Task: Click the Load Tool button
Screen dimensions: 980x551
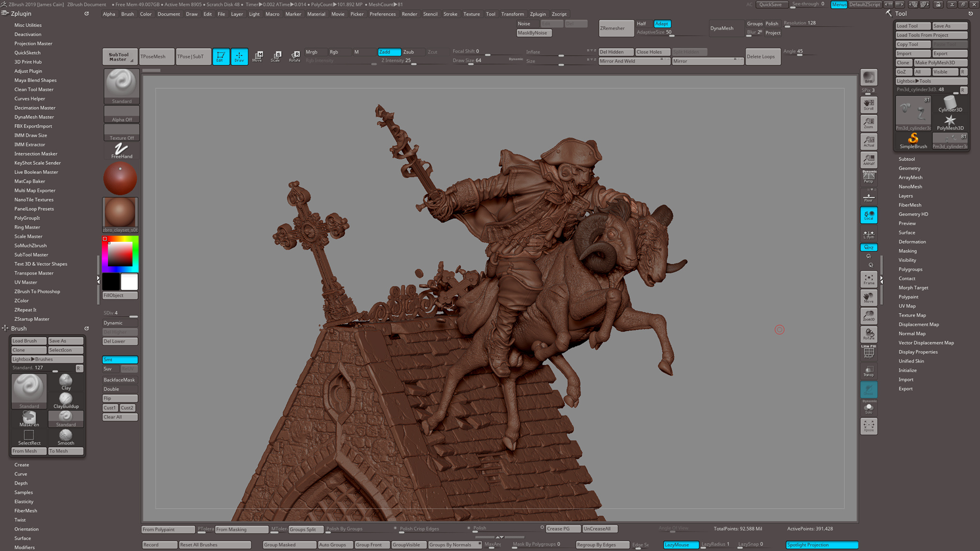Action: click(913, 26)
